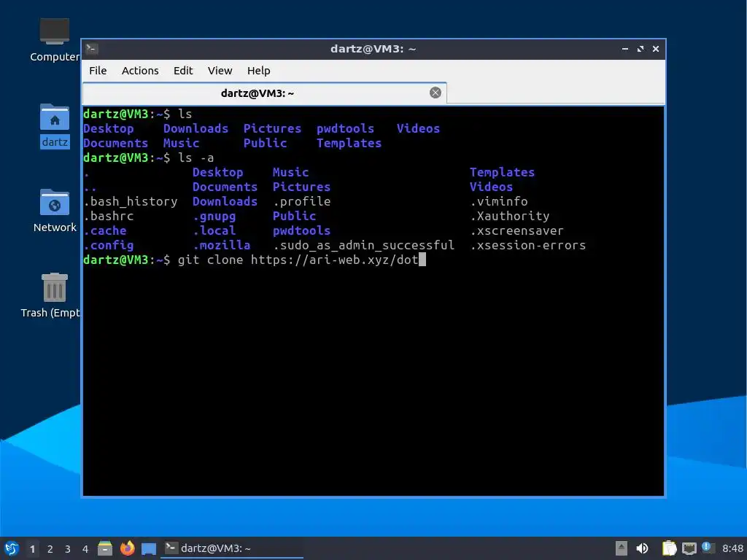Image resolution: width=747 pixels, height=560 pixels.
Task: Open the update notification tray icon
Action: point(708,548)
